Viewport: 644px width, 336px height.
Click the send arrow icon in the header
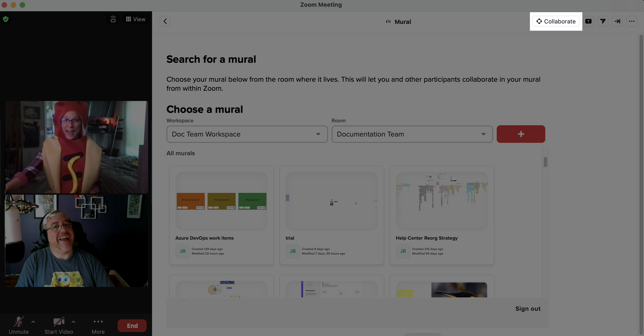[x=603, y=21]
